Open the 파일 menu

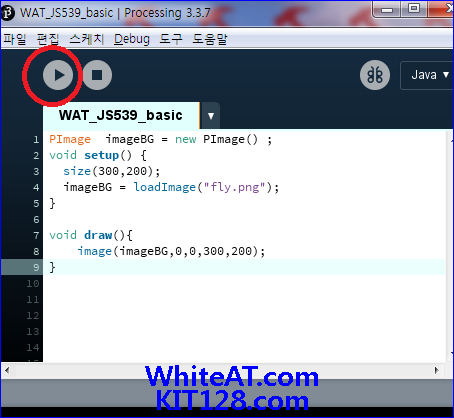click(14, 39)
